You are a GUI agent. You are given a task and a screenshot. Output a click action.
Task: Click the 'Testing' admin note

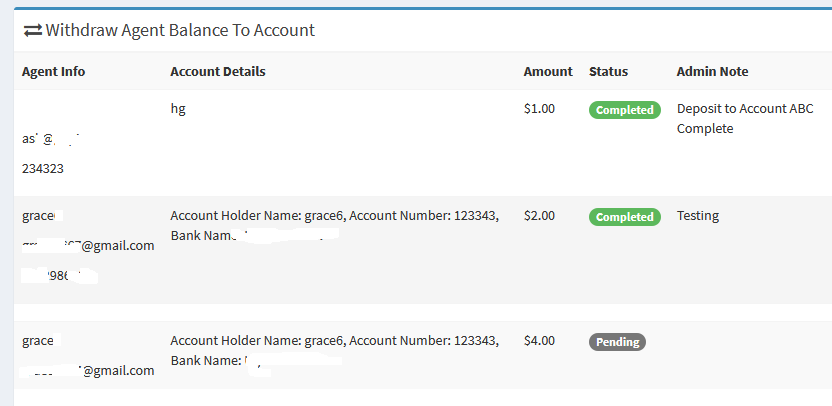pyautogui.click(x=698, y=216)
